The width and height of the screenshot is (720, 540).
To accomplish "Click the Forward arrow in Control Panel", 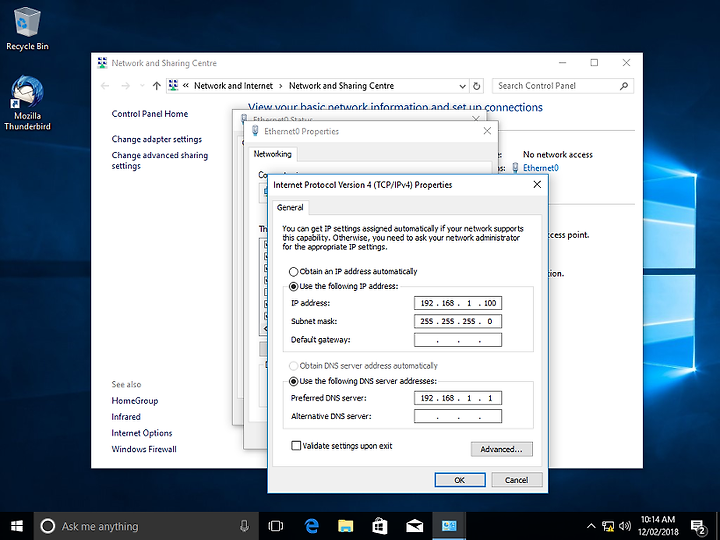I will 126,86.
